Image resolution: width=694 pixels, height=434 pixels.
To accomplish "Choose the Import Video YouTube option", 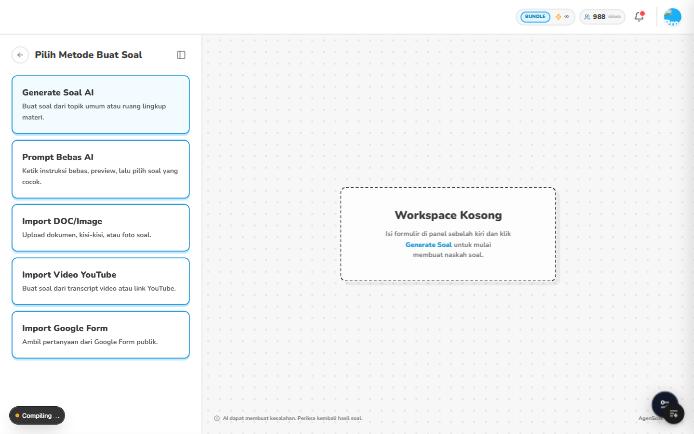I will [x=101, y=281].
